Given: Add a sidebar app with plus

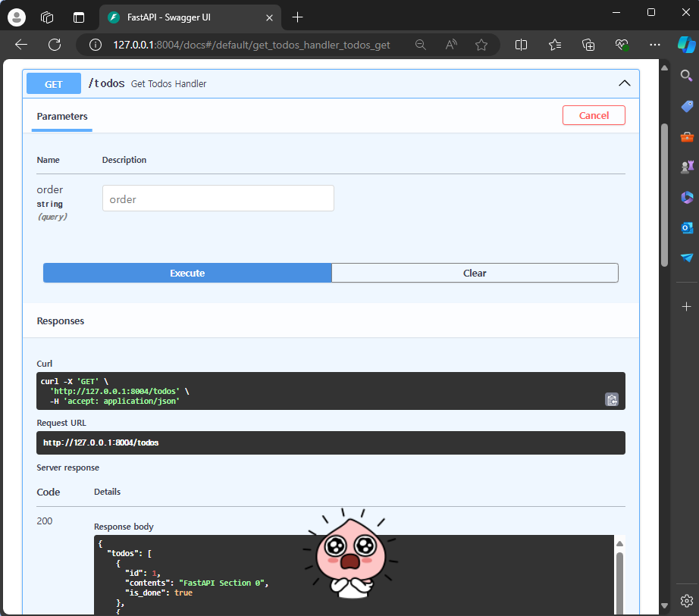Looking at the screenshot, I should click(x=687, y=306).
